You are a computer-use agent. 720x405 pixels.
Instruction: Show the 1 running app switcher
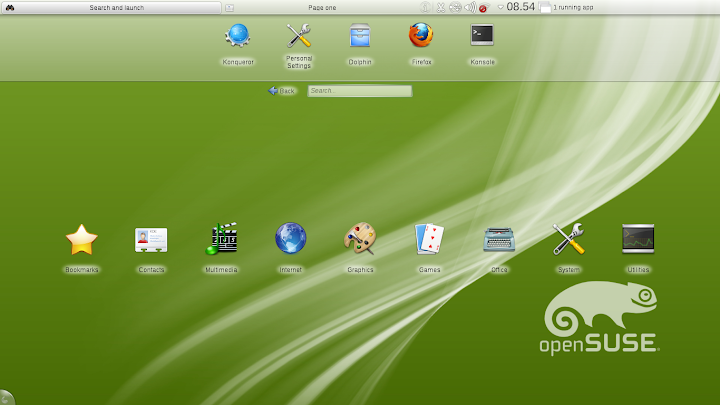click(568, 7)
